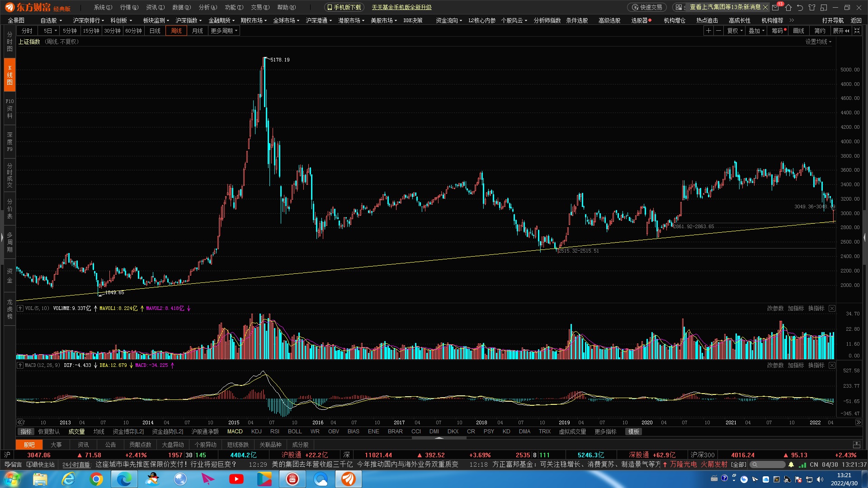Zoom out chart with the minus button
The image size is (868, 488).
[718, 31]
